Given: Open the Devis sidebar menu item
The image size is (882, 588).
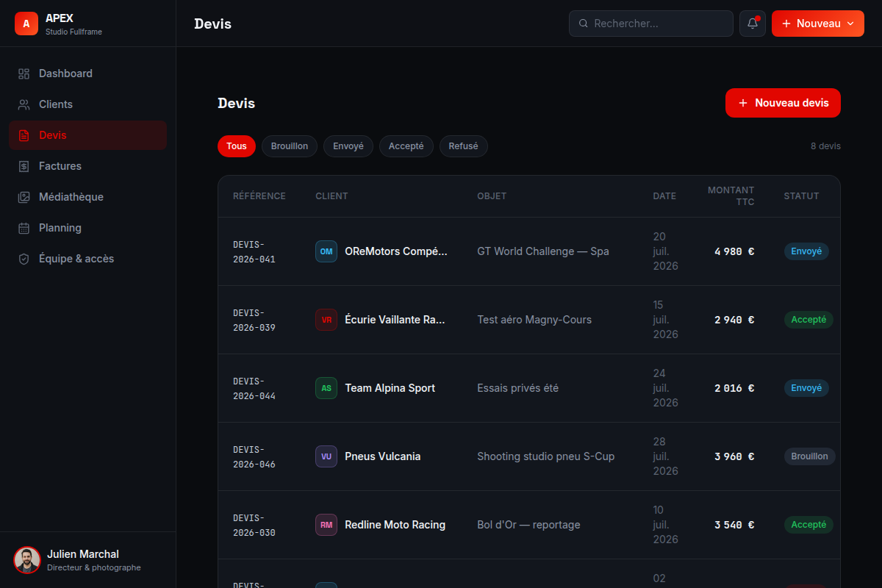Looking at the screenshot, I should point(88,135).
